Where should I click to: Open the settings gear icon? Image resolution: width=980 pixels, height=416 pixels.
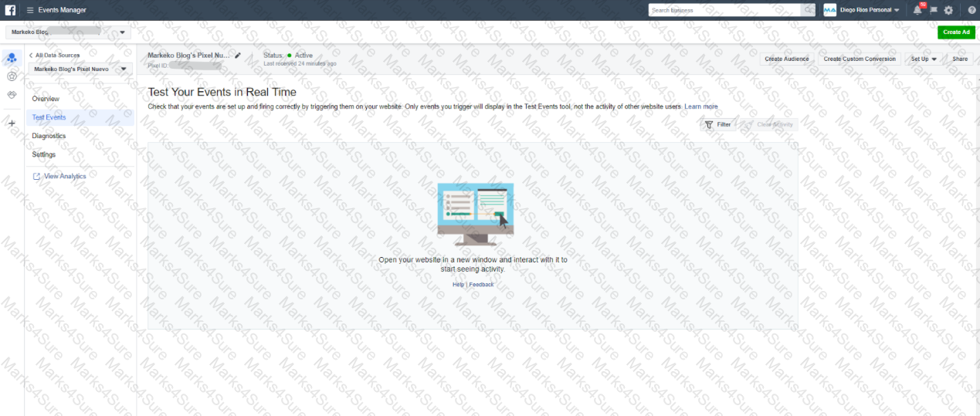coord(948,10)
